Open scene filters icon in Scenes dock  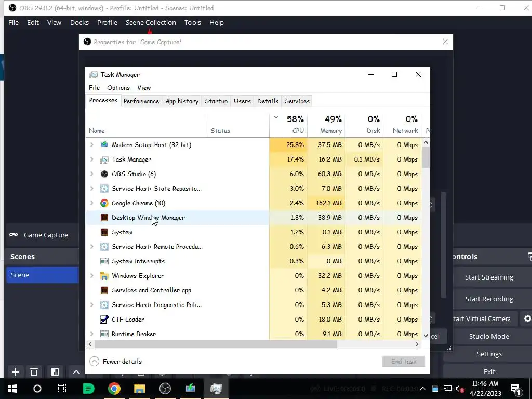[x=55, y=372]
